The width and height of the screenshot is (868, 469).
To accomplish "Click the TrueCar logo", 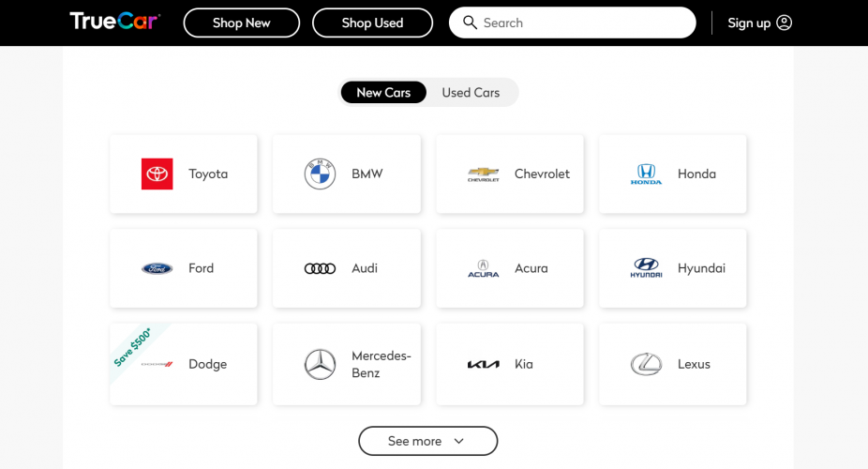I will 114,22.
